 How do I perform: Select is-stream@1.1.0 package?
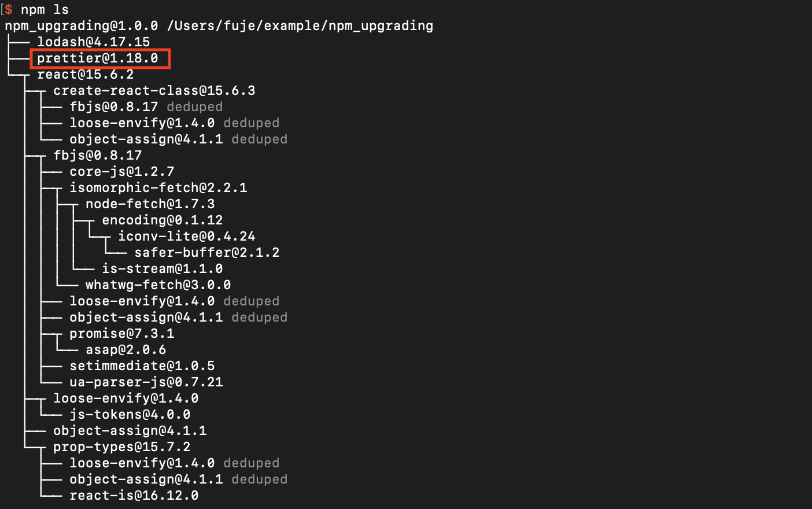pos(162,269)
